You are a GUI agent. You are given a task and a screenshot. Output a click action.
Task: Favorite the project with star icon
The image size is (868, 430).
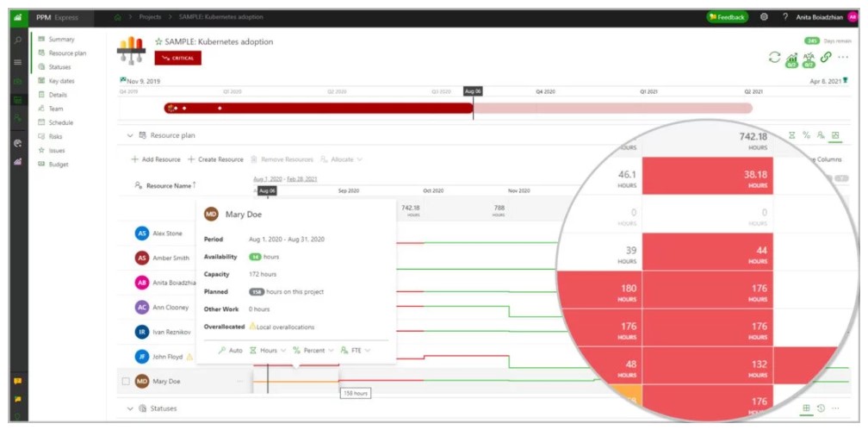click(158, 41)
